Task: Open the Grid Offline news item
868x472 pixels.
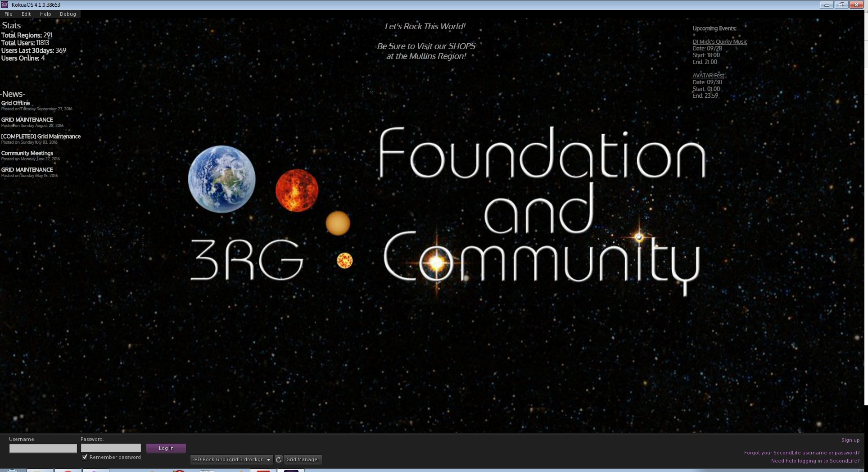Action: click(x=15, y=103)
